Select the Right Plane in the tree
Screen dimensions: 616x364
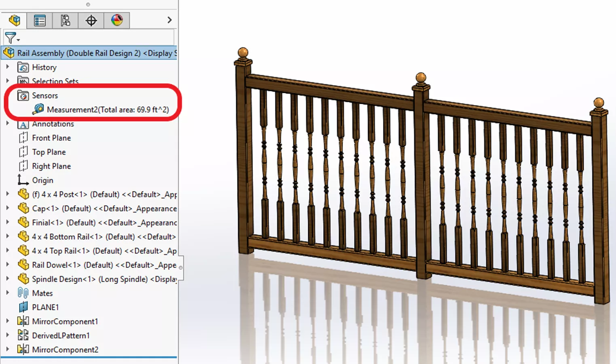51,166
